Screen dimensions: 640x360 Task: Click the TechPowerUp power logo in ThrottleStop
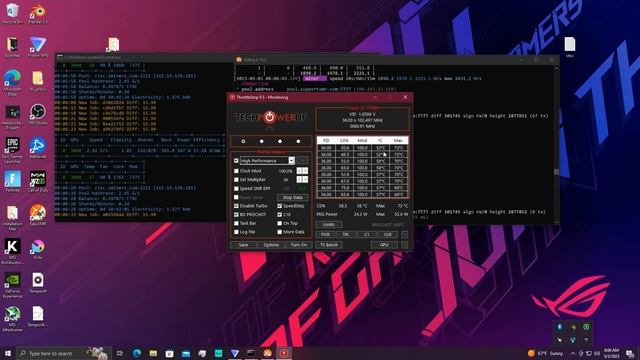[x=269, y=118]
